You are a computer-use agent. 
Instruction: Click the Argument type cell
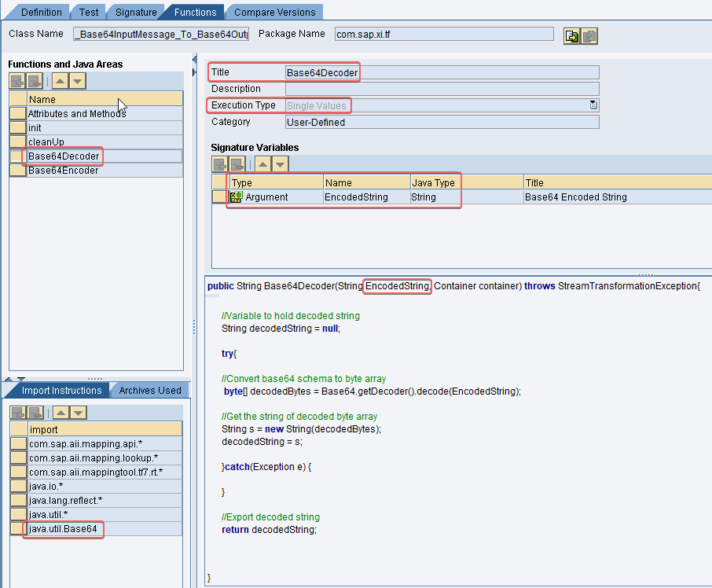point(277,197)
